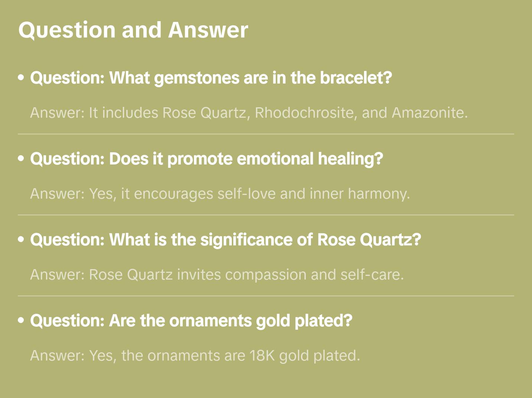Click the bullet next to the gold plated question
This screenshot has width=532, height=398.
(x=21, y=321)
